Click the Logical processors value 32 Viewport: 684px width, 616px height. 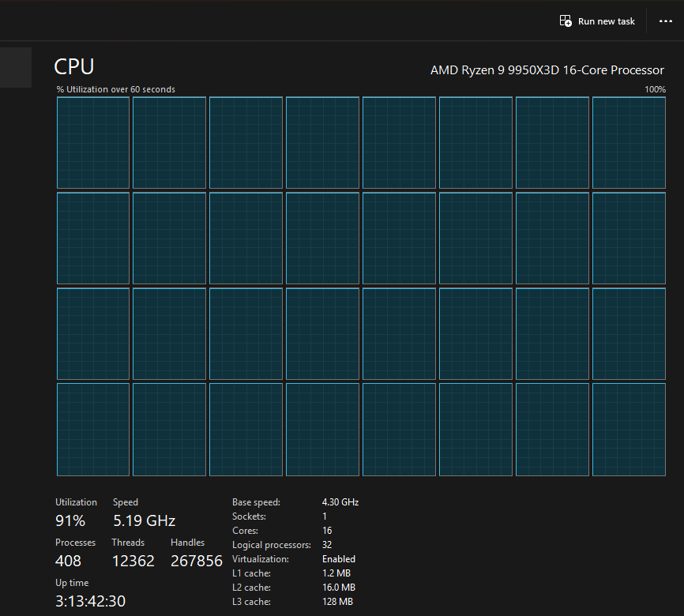tap(327, 545)
